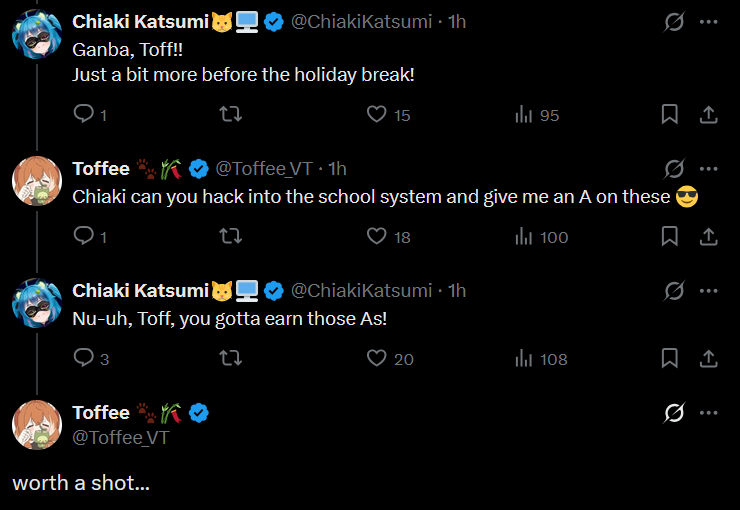The image size is (740, 510).
Task: View analytics showing 95 views
Action: pos(524,115)
